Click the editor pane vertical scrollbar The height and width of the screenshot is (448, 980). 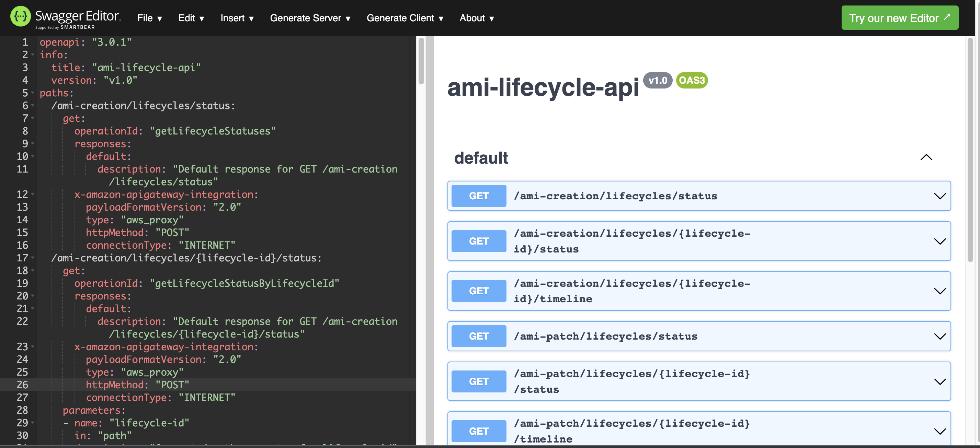[x=421, y=61]
